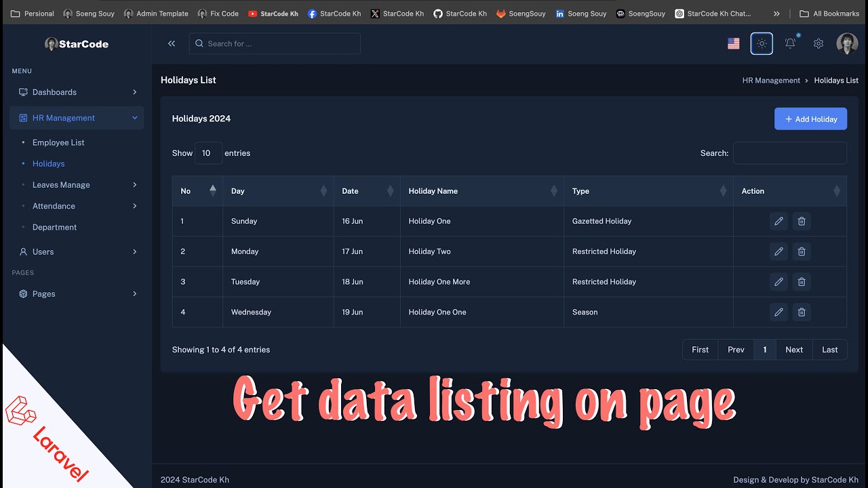
Task: Click search magnifier icon in header
Action: pos(199,43)
